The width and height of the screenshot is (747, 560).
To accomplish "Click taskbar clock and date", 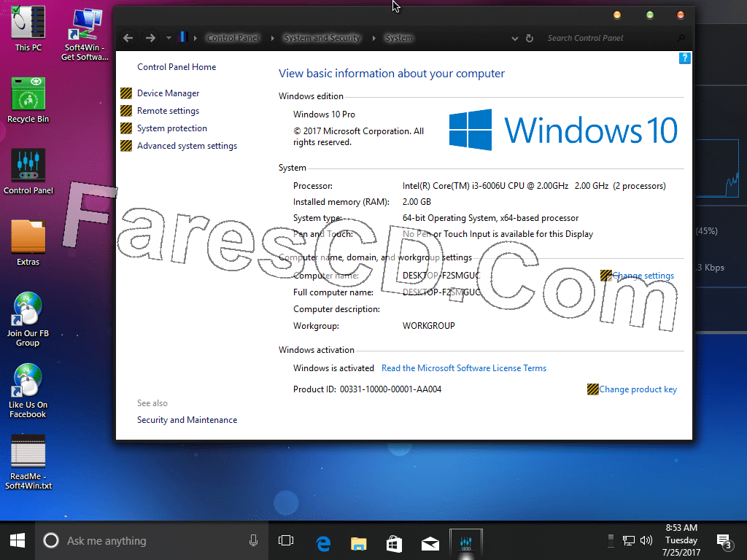I will 681,540.
